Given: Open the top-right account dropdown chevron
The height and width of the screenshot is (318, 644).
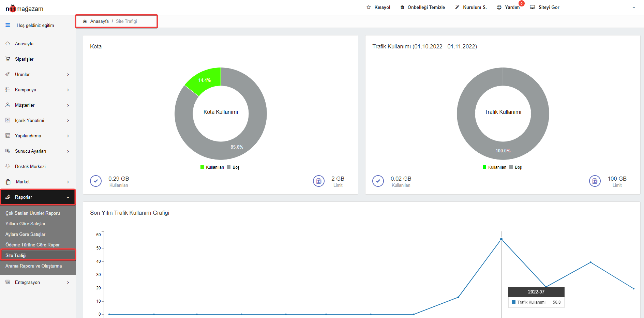Looking at the screenshot, I should pyautogui.click(x=634, y=7).
